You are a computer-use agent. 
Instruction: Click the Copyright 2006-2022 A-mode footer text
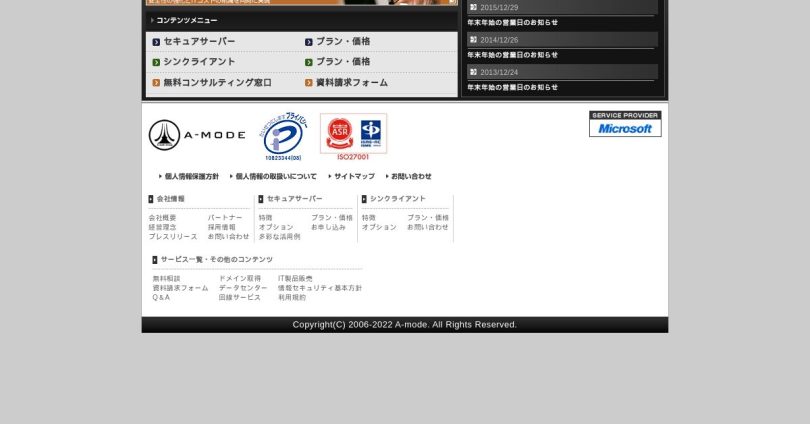click(x=404, y=325)
